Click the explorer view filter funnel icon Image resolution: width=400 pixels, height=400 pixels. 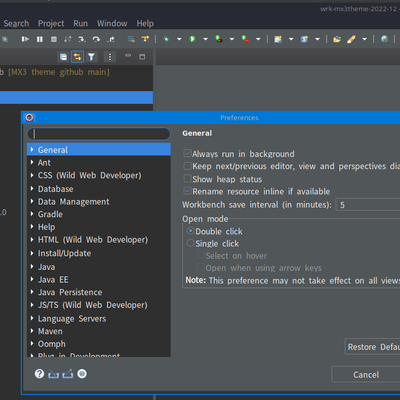tap(91, 57)
